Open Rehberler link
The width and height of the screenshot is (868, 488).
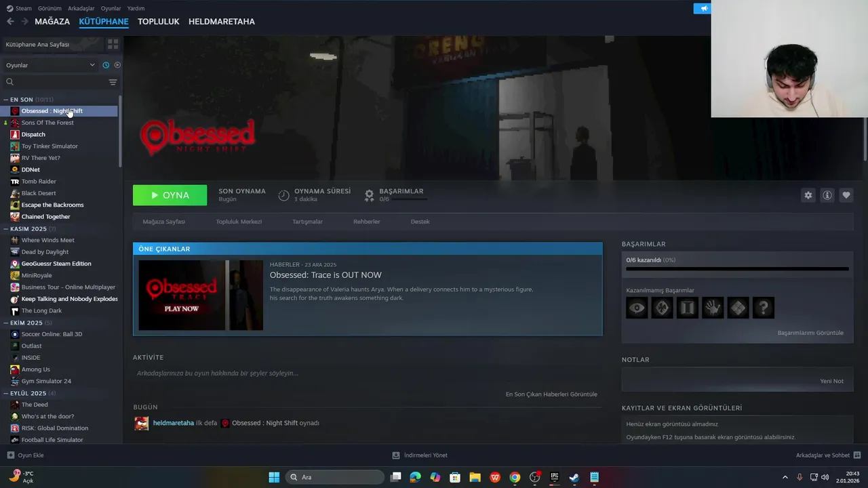tap(366, 222)
